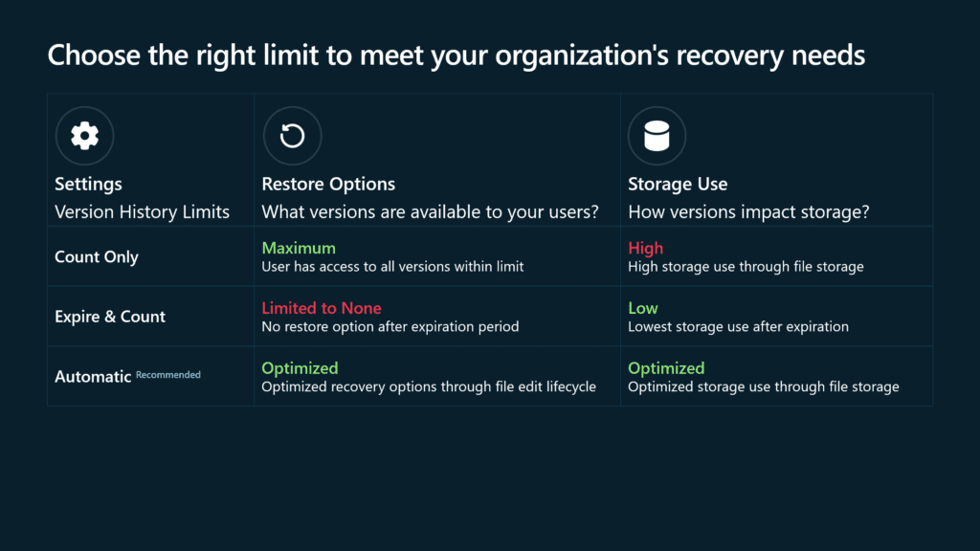980x551 pixels.
Task: Click 'User has access to all versions within limit'
Action: (392, 267)
